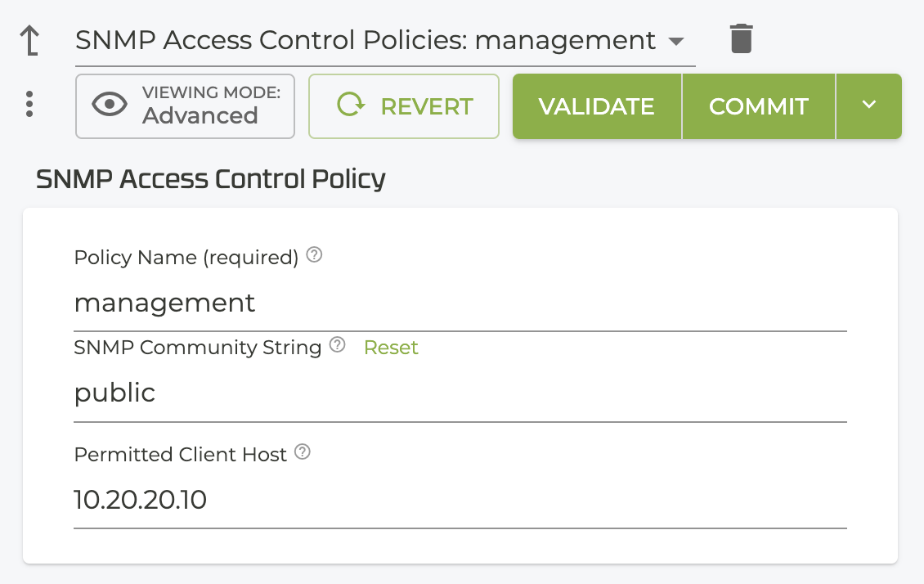
Task: Commit the configuration
Action: pyautogui.click(x=758, y=106)
